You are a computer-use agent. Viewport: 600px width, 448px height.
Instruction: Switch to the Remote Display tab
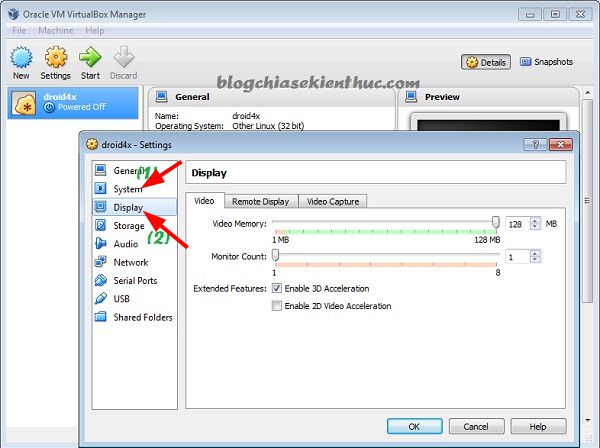260,202
